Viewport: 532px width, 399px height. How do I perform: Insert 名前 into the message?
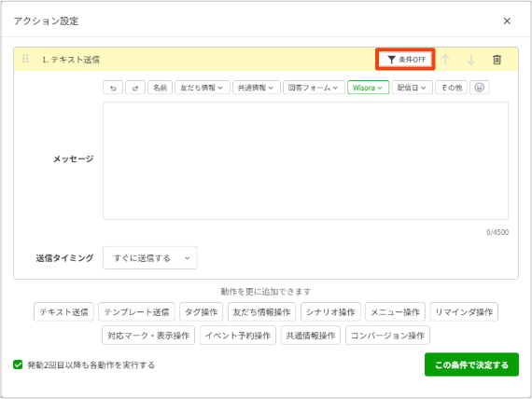[x=161, y=88]
